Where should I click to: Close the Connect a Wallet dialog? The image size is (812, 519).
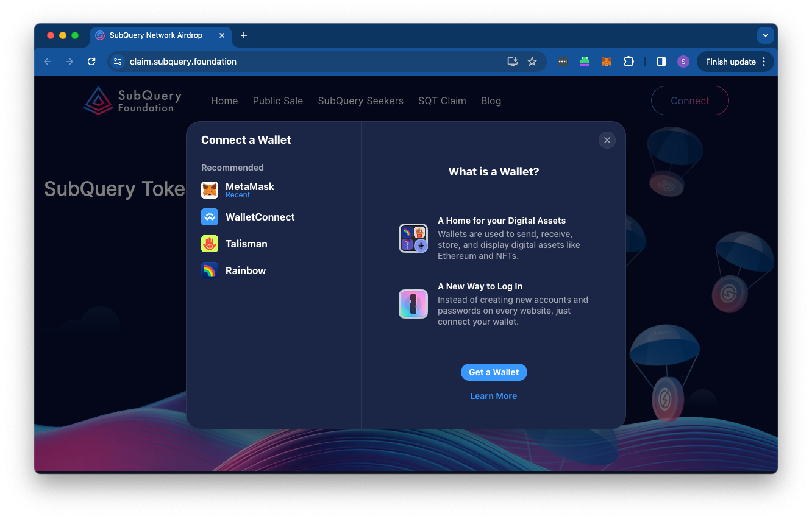click(607, 140)
